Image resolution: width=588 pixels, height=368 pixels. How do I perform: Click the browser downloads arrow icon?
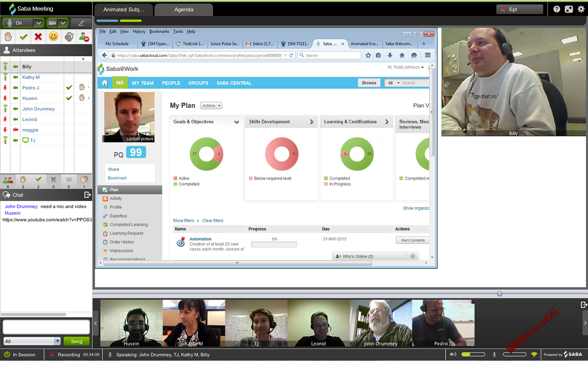pyautogui.click(x=390, y=55)
